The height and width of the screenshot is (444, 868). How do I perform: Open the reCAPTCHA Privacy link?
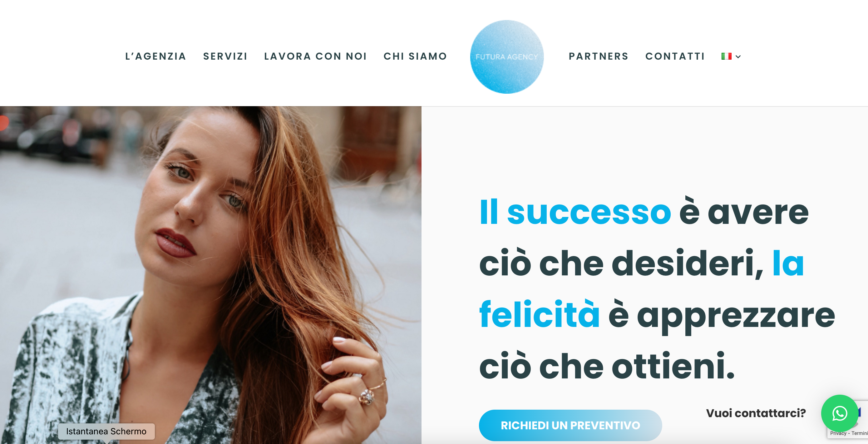point(838,433)
